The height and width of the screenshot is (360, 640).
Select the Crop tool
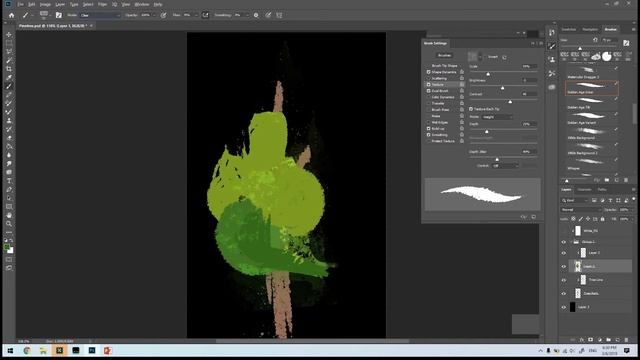pyautogui.click(x=9, y=69)
